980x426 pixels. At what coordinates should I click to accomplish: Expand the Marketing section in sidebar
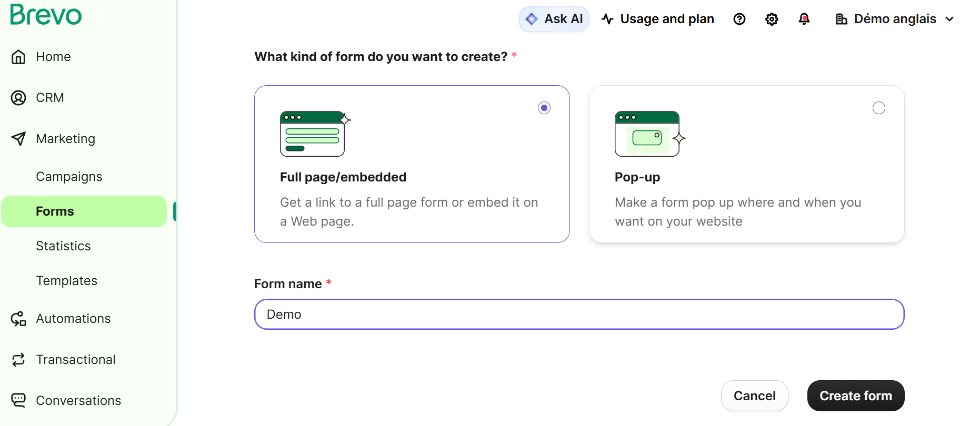65,139
